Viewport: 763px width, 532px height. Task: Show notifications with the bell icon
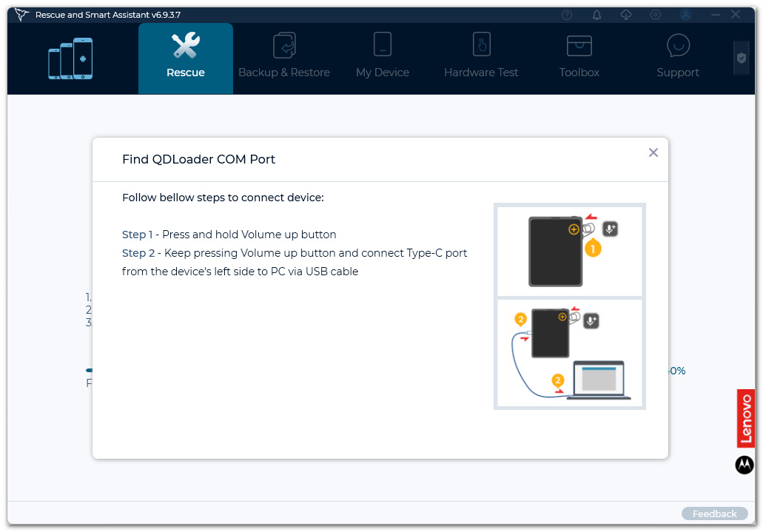596,15
